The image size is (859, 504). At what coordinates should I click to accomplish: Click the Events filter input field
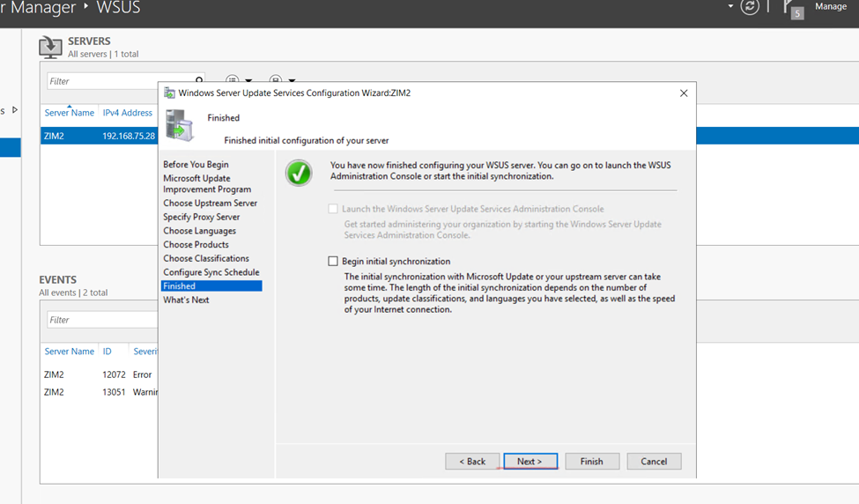pyautogui.click(x=101, y=320)
